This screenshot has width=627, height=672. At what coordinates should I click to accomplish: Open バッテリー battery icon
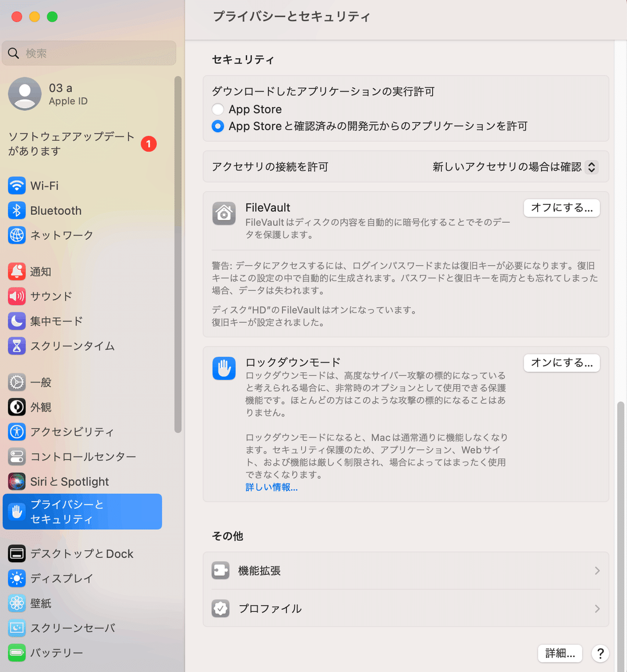coord(17,653)
